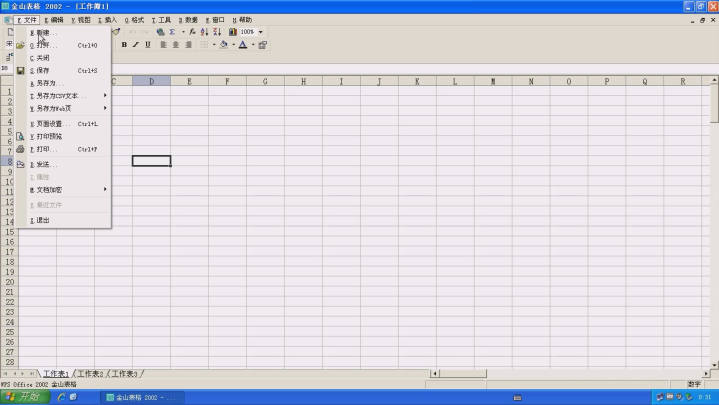Image resolution: width=719 pixels, height=405 pixels.
Task: Open the font color dropdown arrow
Action: [x=253, y=44]
